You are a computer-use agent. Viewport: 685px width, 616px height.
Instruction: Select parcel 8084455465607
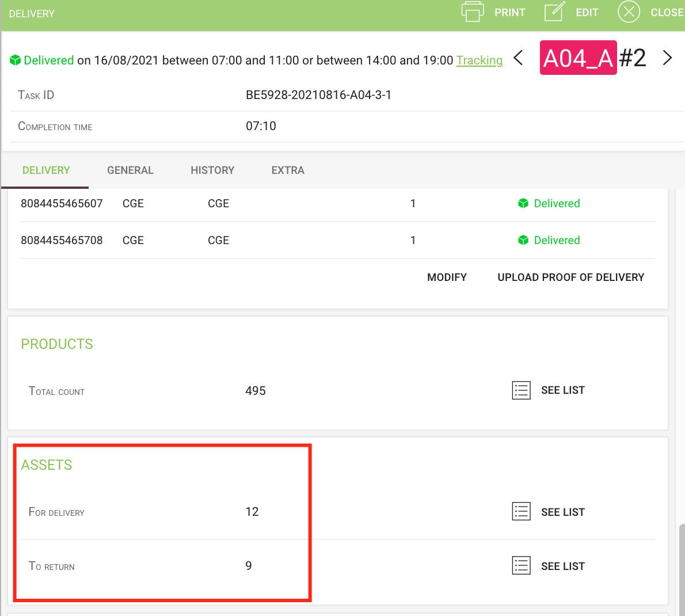point(62,204)
